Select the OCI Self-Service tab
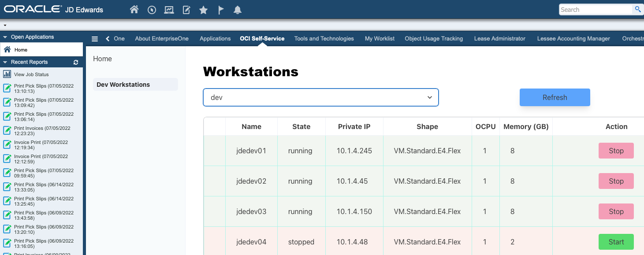644x255 pixels. (262, 39)
